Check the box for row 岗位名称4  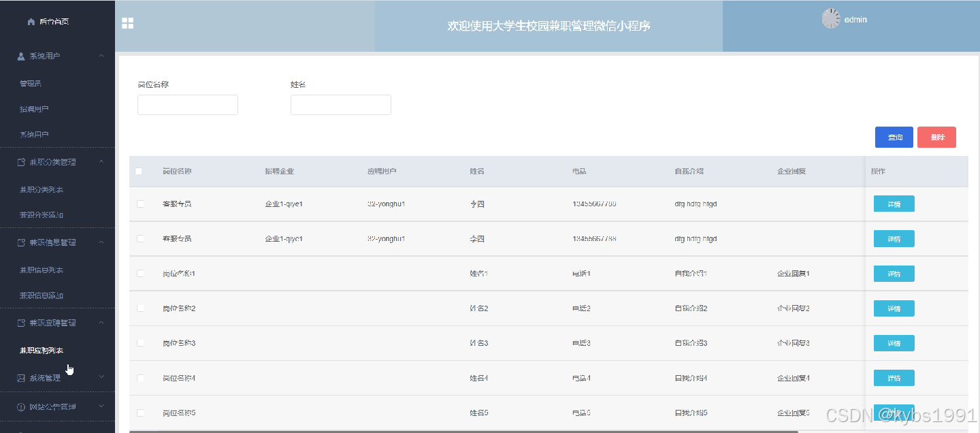coord(140,378)
